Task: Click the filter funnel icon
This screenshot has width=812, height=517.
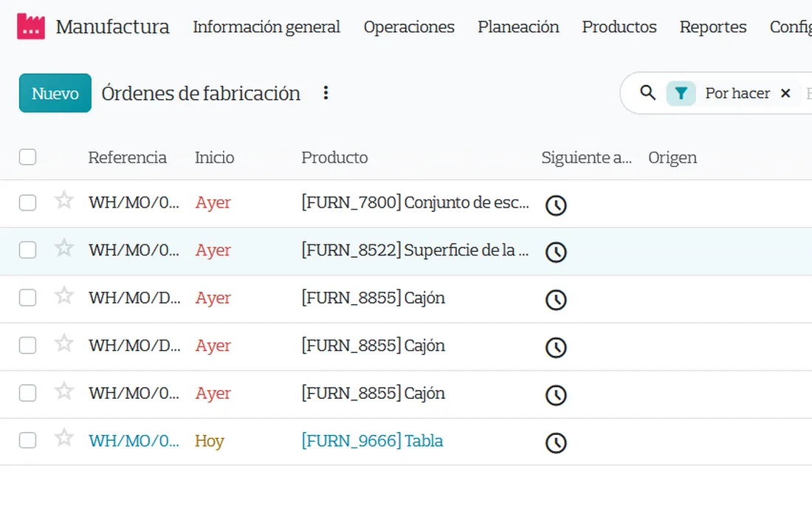Action: [681, 93]
